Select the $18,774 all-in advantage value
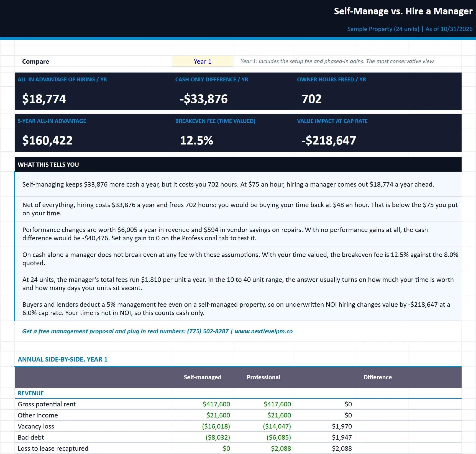This screenshot has height=454, width=476. [44, 99]
